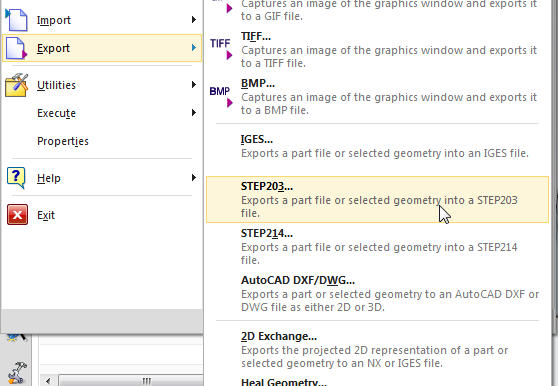Image resolution: width=558 pixels, height=386 pixels.
Task: Click the Export document icon
Action: (x=16, y=48)
